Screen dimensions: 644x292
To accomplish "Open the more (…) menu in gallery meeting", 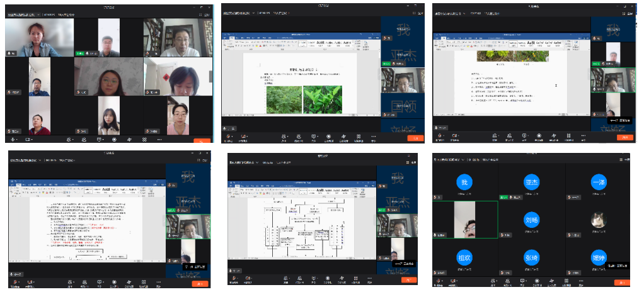I will [159, 139].
